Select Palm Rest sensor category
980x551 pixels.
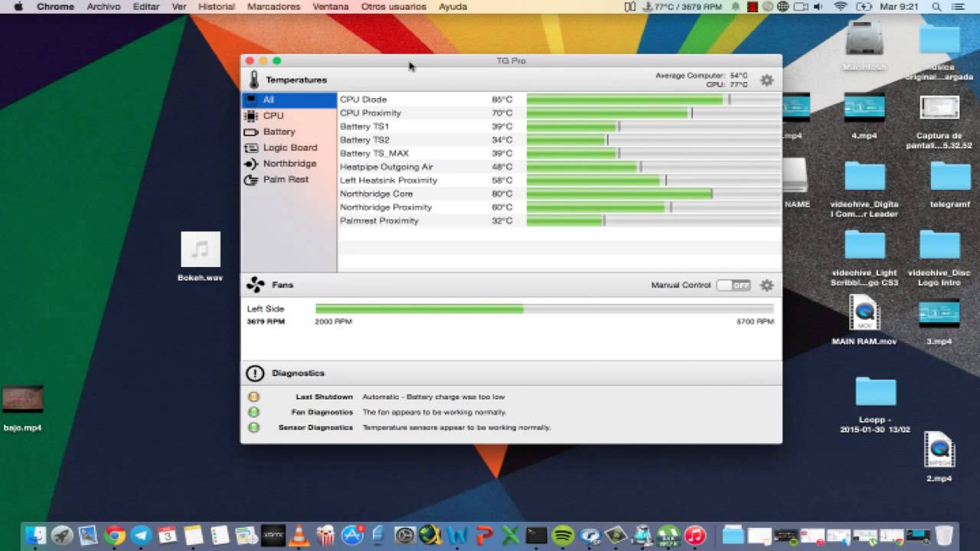pyautogui.click(x=286, y=180)
